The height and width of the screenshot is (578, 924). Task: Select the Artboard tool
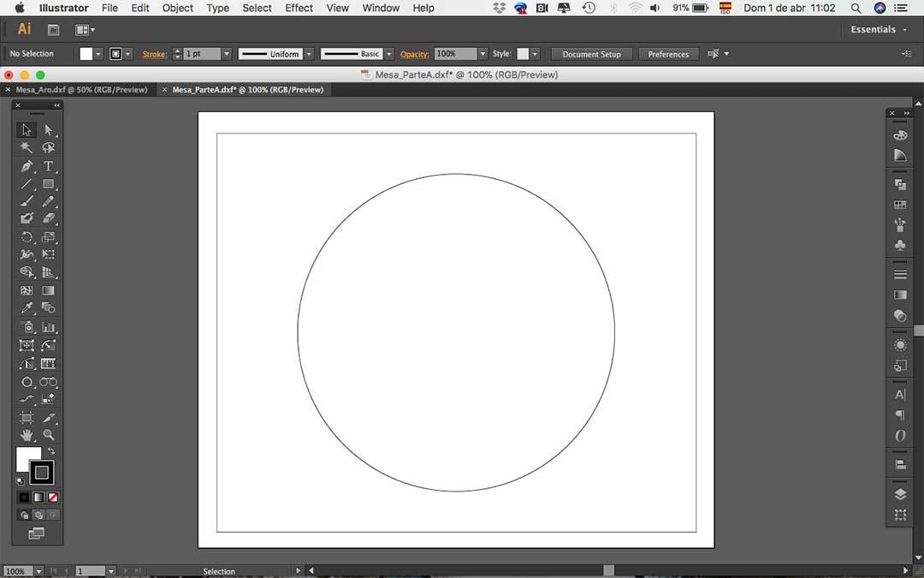tap(27, 418)
